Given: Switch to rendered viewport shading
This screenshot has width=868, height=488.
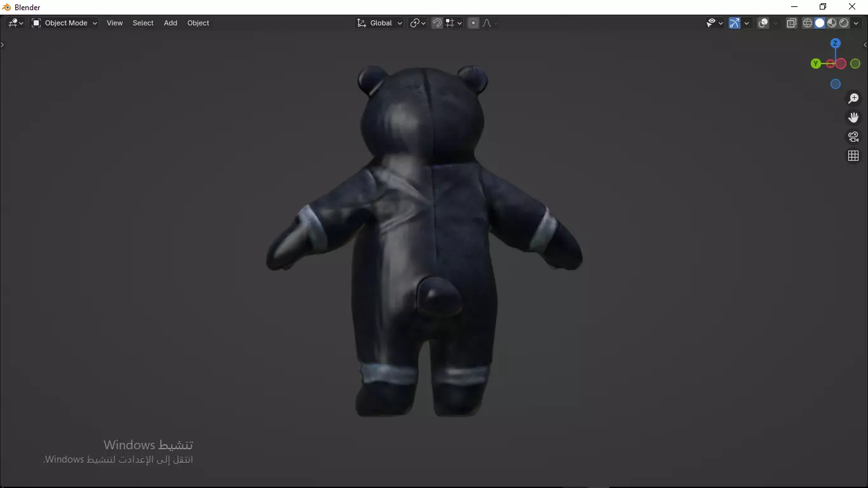Looking at the screenshot, I should [x=844, y=23].
